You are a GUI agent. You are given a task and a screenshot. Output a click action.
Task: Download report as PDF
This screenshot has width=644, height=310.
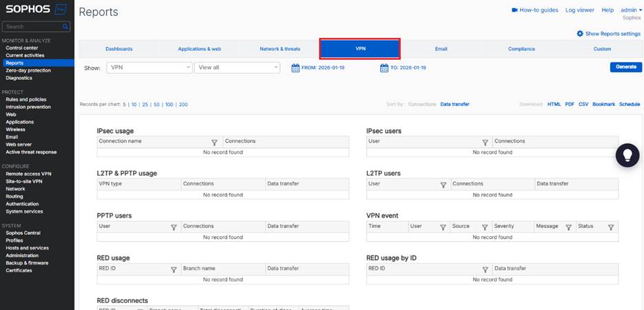570,104
